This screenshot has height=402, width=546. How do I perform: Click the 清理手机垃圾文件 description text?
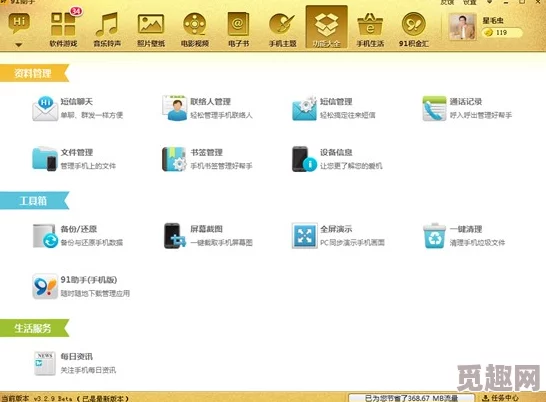[477, 243]
